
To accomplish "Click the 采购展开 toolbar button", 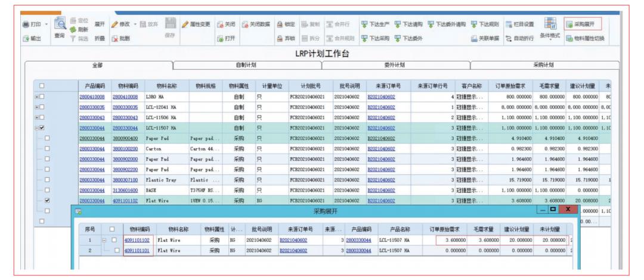I will tap(583, 24).
